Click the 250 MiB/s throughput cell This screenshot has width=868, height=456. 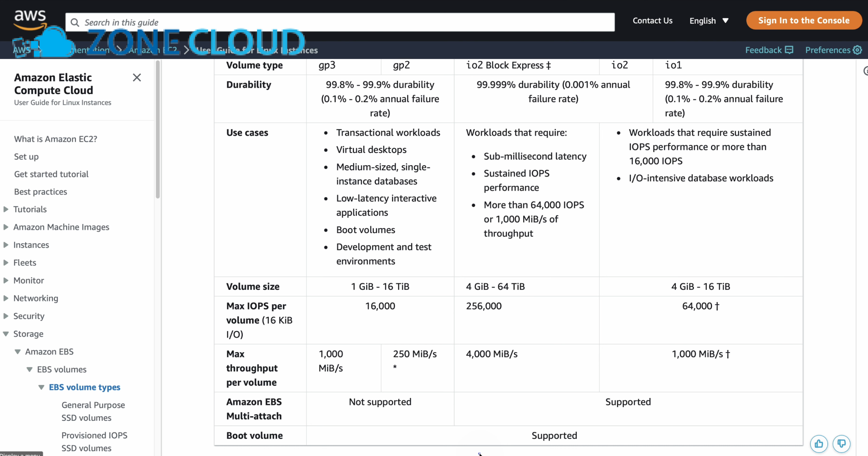pos(417,368)
